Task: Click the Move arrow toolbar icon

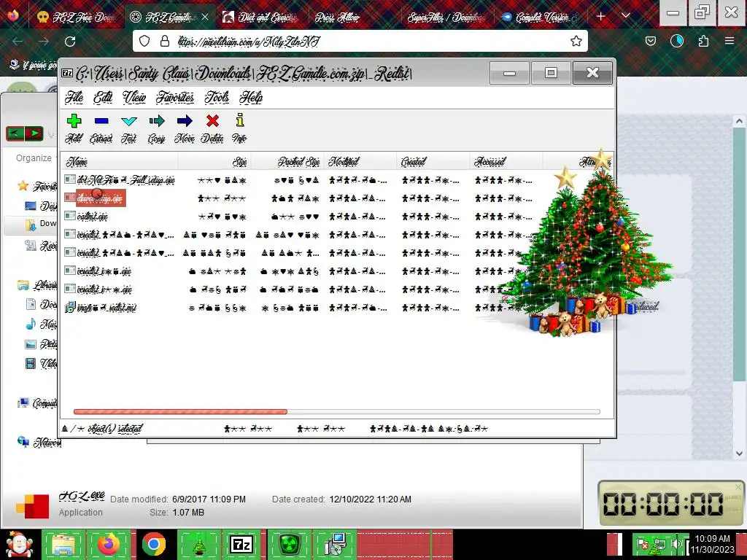Action: 185,121
